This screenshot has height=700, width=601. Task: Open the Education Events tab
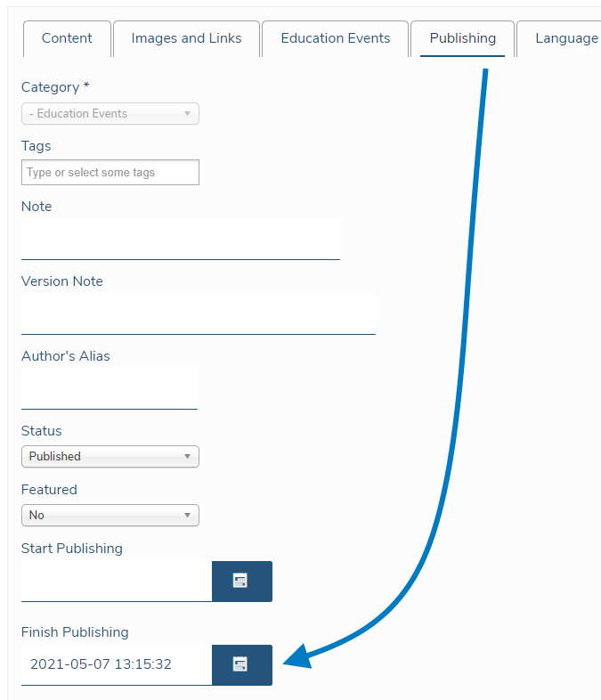[335, 38]
